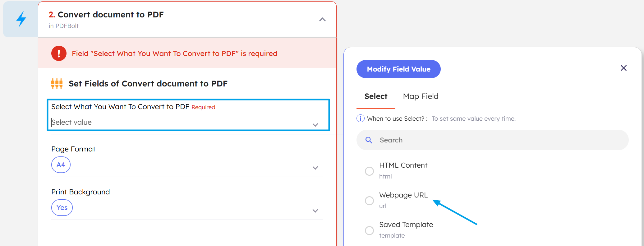
Task: Select the Saved Template radio button
Action: point(369,230)
